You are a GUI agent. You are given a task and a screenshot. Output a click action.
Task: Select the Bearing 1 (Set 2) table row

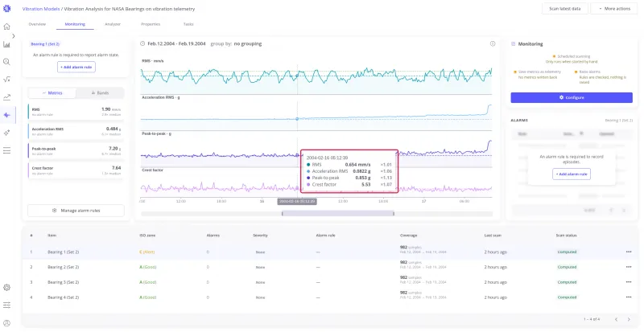pyautogui.click(x=330, y=252)
